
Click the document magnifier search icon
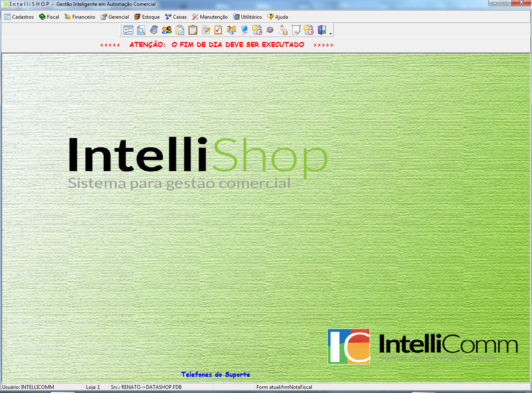click(141, 30)
